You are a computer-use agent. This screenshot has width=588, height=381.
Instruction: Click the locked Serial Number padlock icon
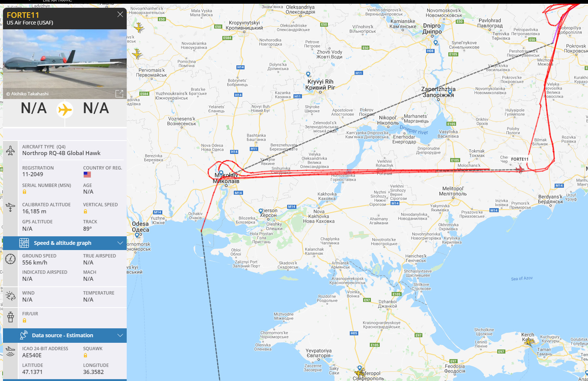tap(24, 192)
